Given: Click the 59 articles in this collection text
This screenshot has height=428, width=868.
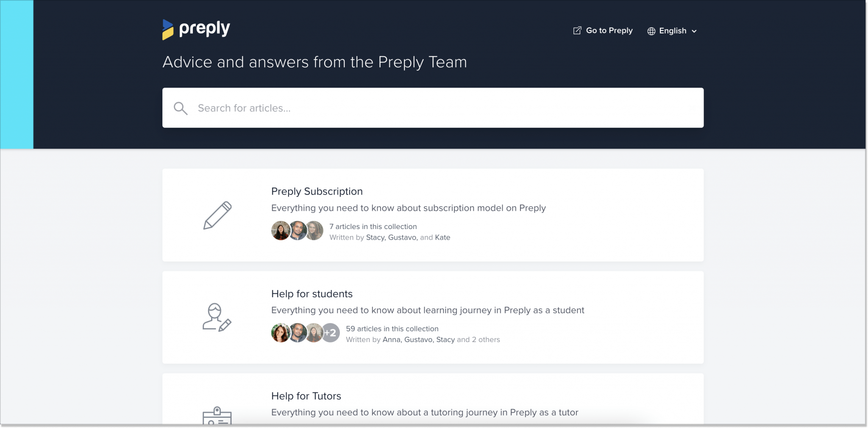Looking at the screenshot, I should point(392,329).
